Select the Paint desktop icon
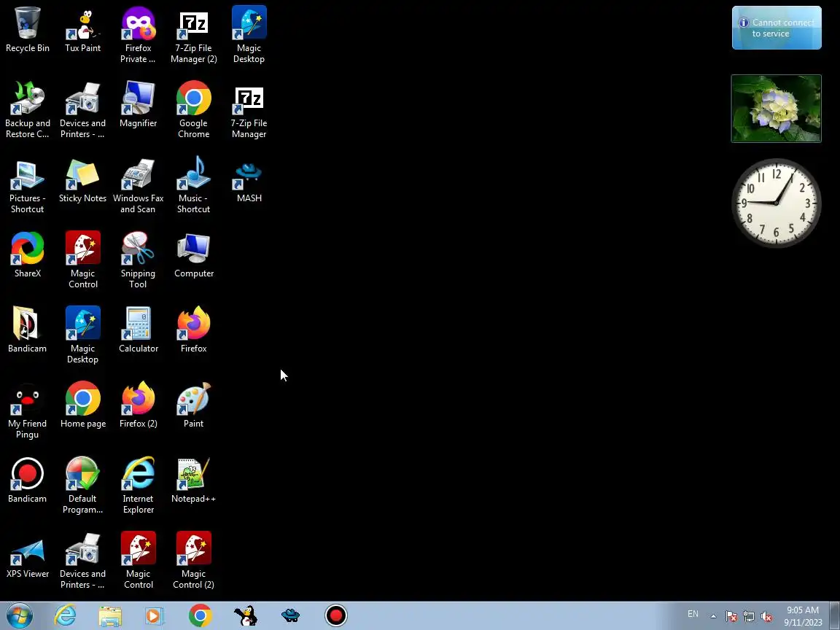 tap(193, 405)
